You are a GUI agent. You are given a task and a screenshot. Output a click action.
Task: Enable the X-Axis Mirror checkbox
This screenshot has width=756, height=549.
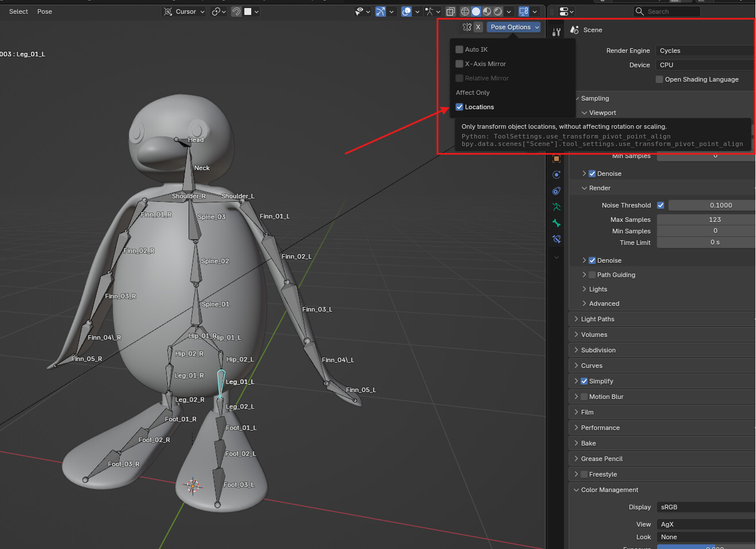[459, 64]
